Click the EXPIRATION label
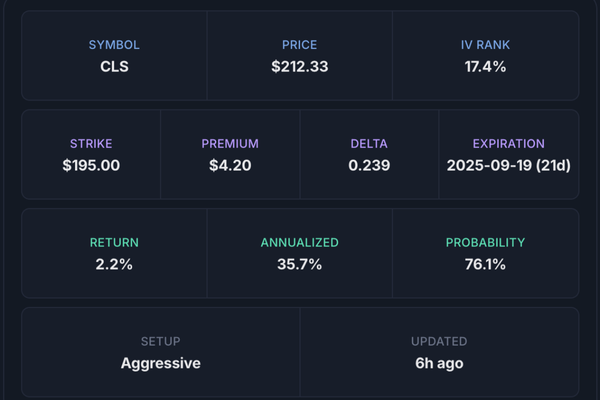This screenshot has height=400, width=600. [508, 144]
